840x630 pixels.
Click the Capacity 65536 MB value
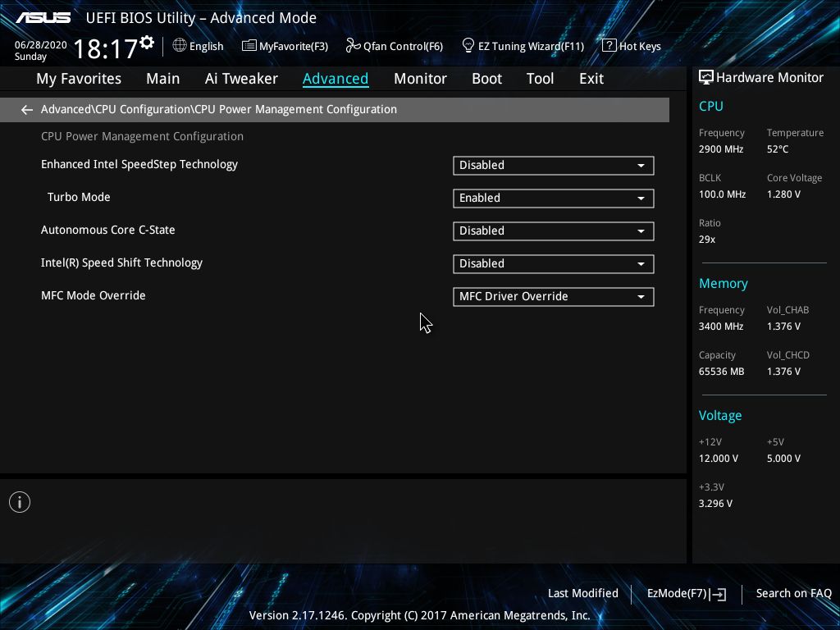pos(722,372)
